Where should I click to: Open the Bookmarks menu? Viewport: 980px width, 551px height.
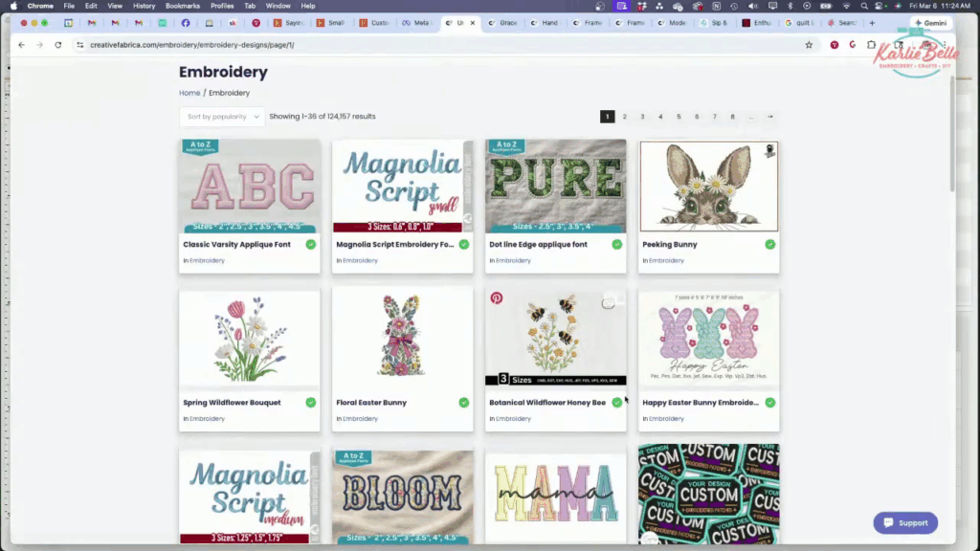[183, 6]
